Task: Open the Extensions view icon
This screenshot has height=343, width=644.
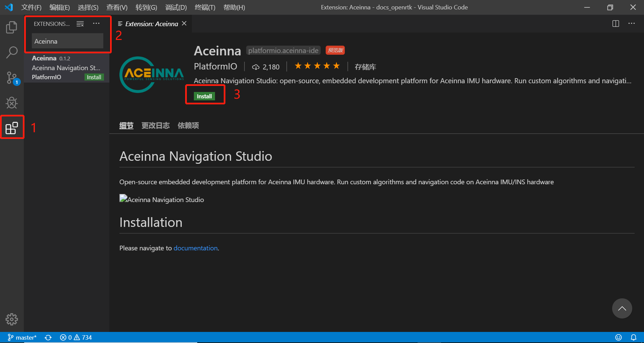Action: coord(12,128)
